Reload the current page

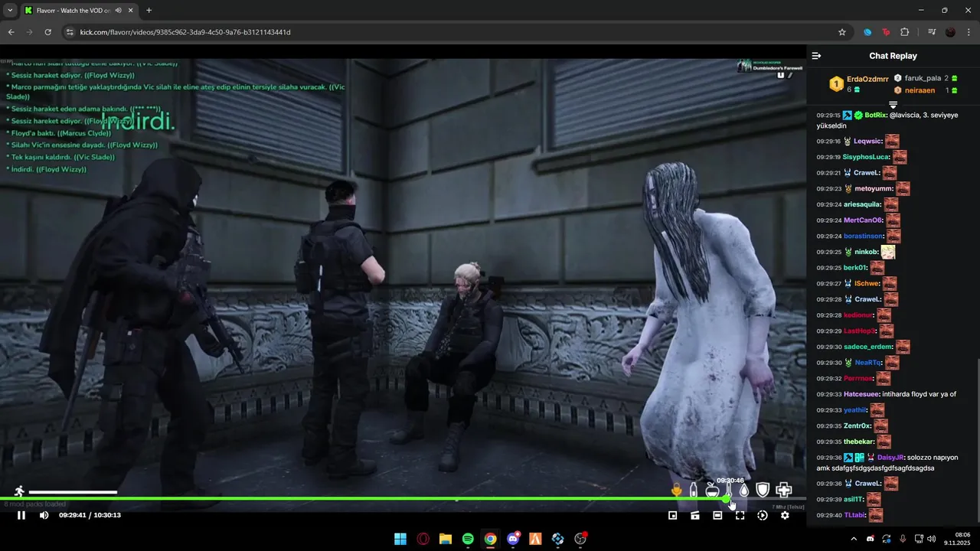(47, 32)
